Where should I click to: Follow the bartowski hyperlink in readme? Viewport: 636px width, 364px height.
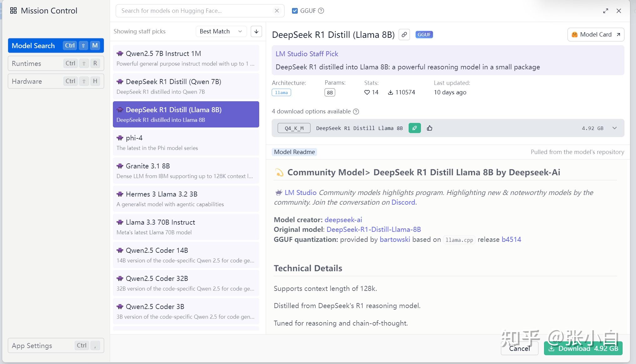pyautogui.click(x=395, y=240)
